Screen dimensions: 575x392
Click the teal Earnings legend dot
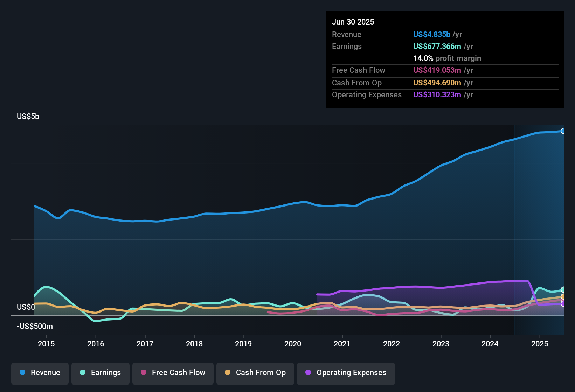point(83,373)
